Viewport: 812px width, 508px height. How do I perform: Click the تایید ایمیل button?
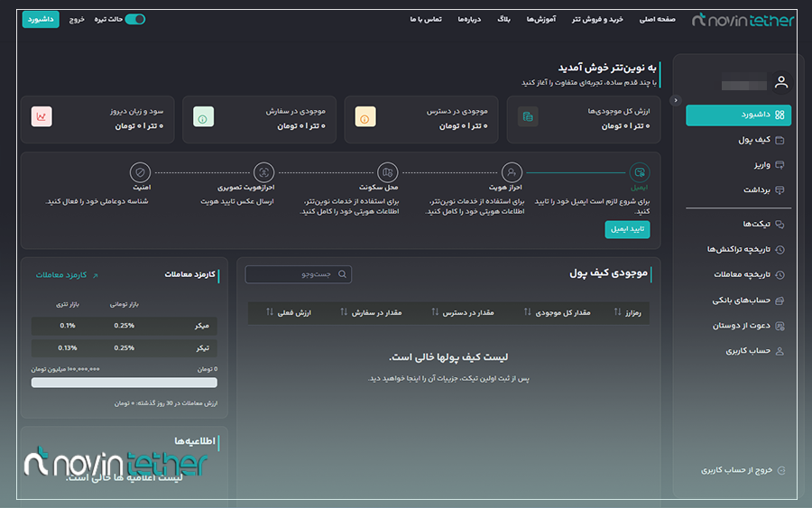(x=627, y=229)
